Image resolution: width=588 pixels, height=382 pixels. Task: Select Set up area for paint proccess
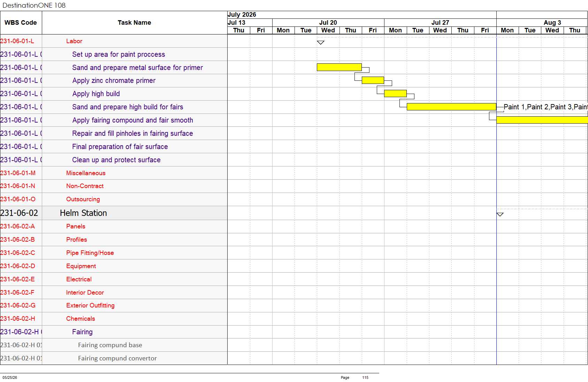point(119,54)
